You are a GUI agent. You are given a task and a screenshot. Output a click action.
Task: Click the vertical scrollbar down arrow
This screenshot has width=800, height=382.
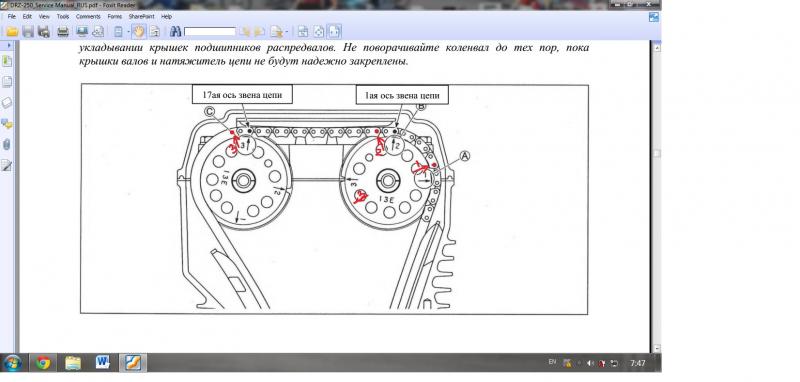[x=657, y=349]
